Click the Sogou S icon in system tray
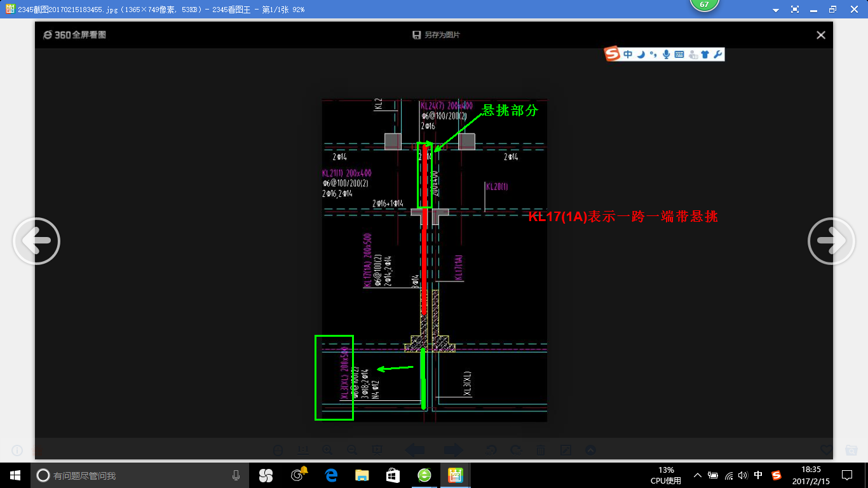Screen dimensions: 868x488 [776, 475]
